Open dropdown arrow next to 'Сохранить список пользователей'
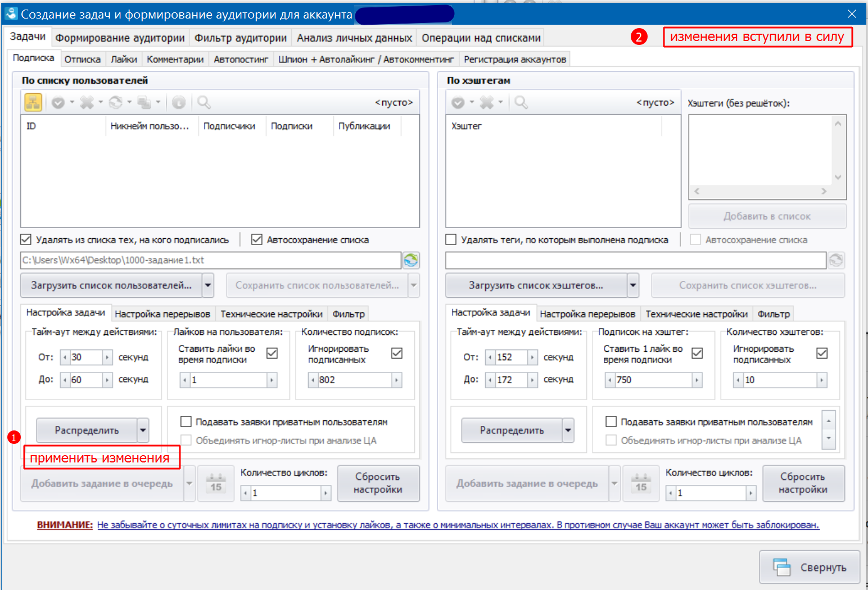The width and height of the screenshot is (868, 590). coord(414,285)
